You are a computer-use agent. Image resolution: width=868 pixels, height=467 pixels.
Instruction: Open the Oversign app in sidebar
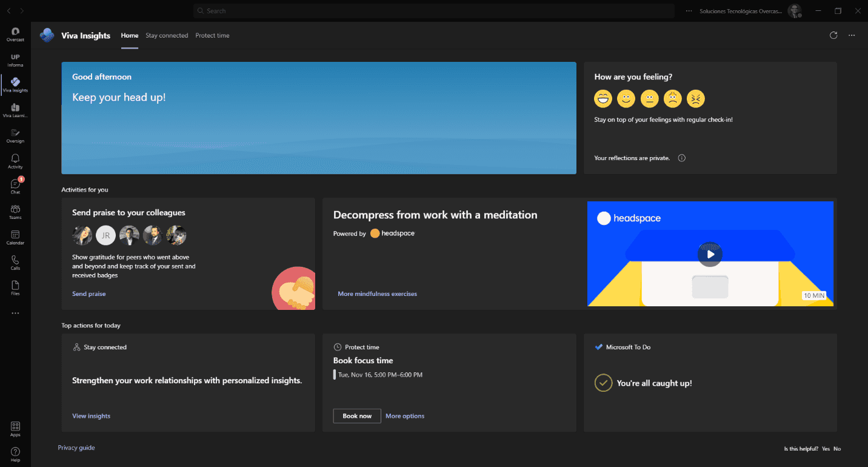(15, 136)
